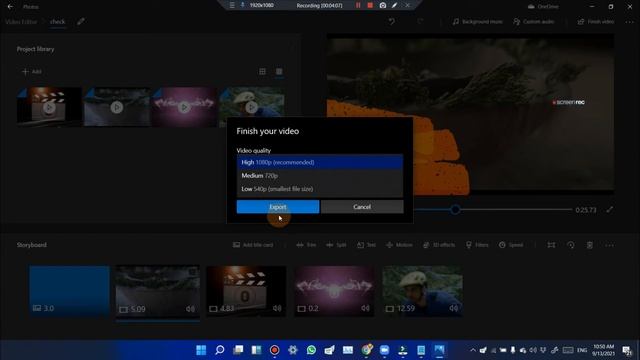Open the Trim tool
The height and width of the screenshot is (360, 640).
coord(306,245)
